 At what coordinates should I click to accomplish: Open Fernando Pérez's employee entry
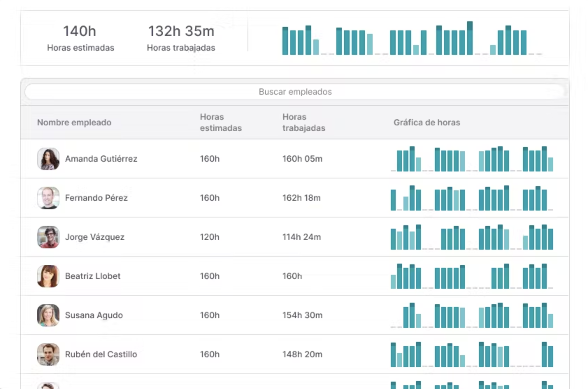tap(96, 198)
